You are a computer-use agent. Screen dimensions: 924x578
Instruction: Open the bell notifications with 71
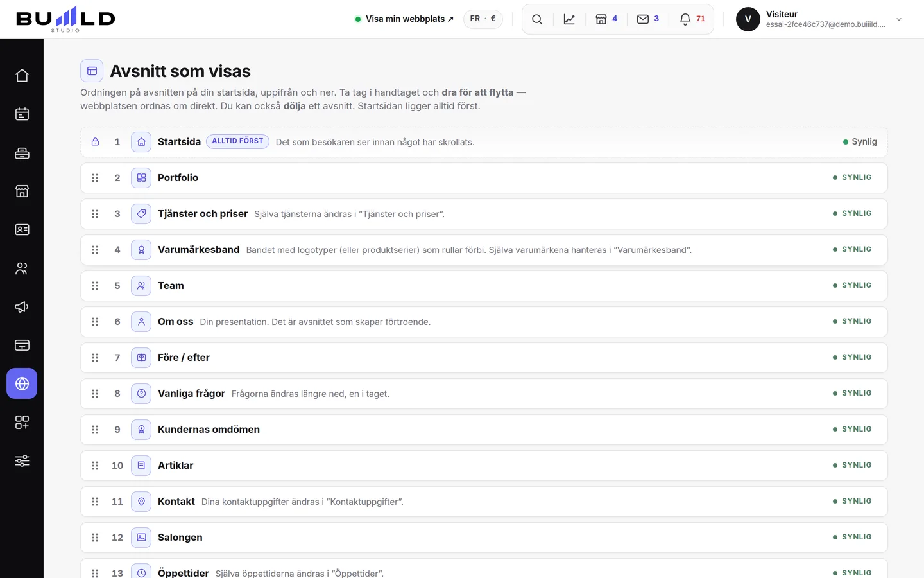pos(692,19)
